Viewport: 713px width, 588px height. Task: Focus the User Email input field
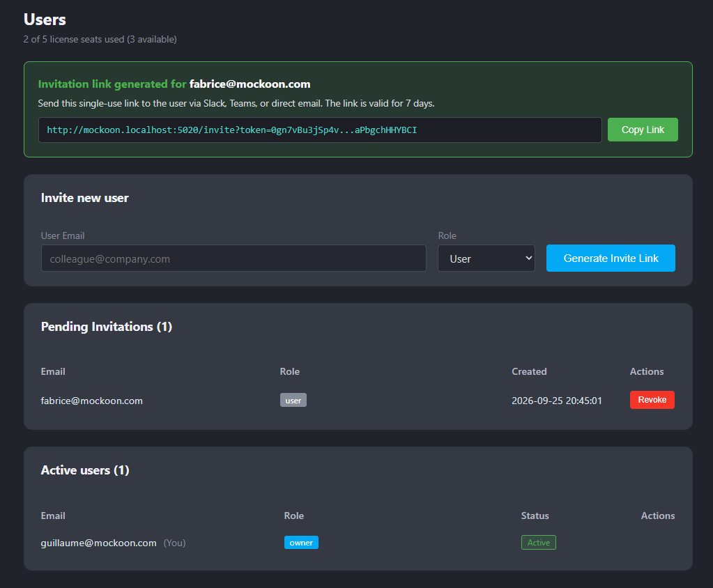click(233, 258)
